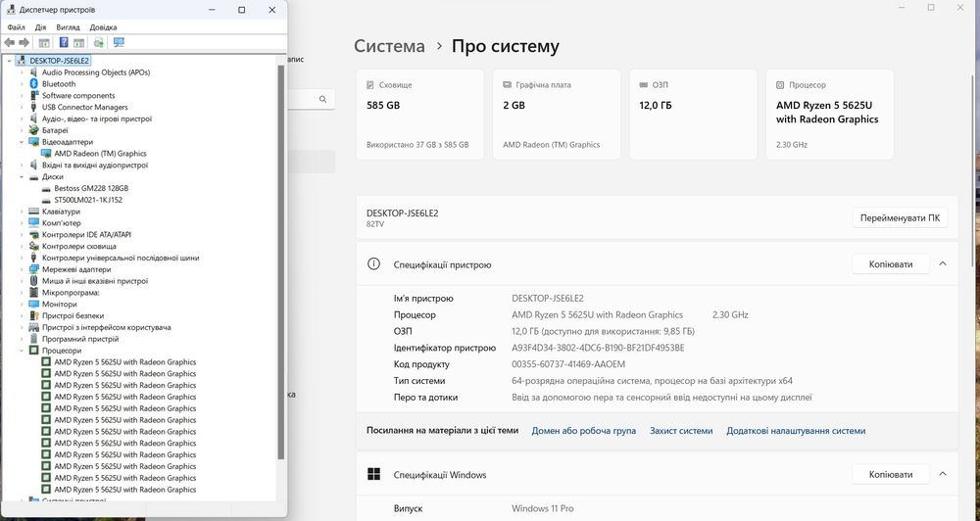Select Аудіо-, відео- та ігрові пристрої row
The image size is (980, 521).
[97, 118]
